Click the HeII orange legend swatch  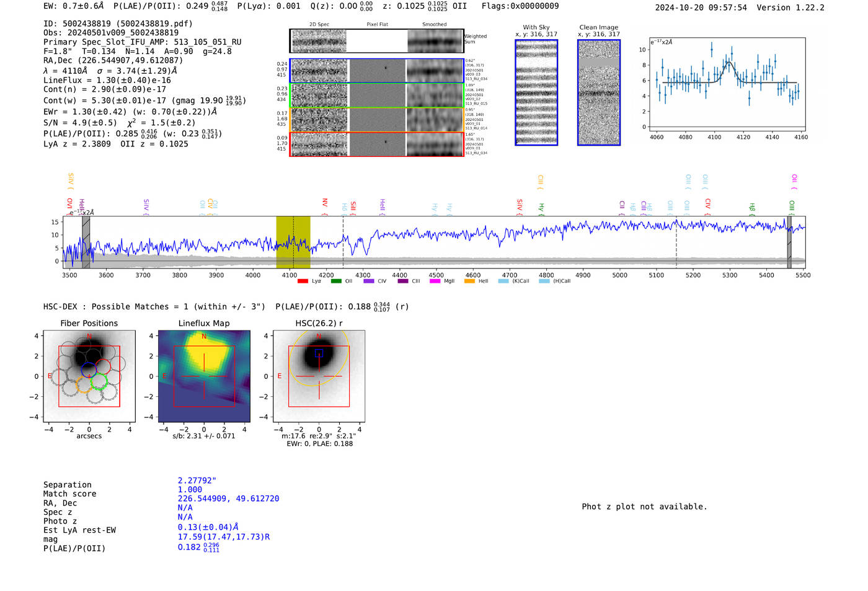[x=469, y=282]
